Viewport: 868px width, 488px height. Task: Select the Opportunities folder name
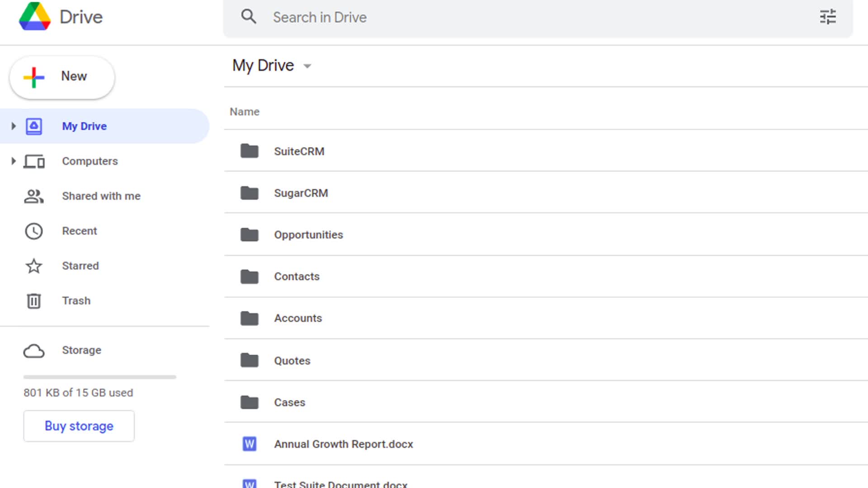309,235
